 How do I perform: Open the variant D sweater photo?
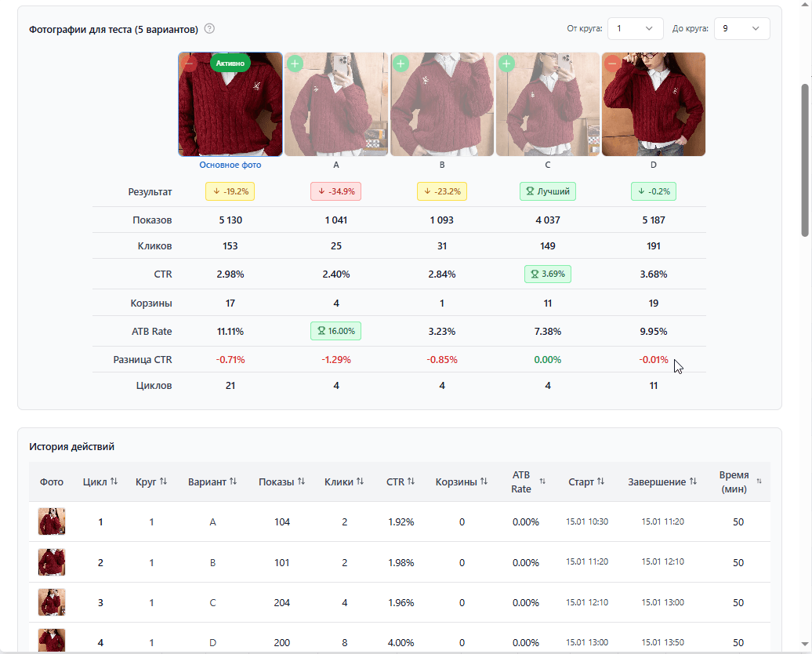pos(654,106)
